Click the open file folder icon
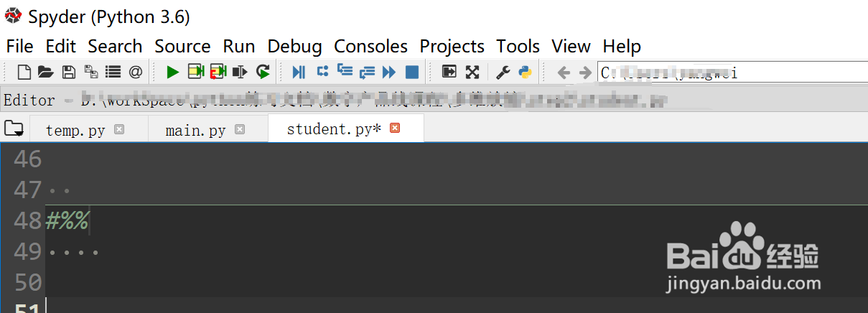 click(46, 72)
